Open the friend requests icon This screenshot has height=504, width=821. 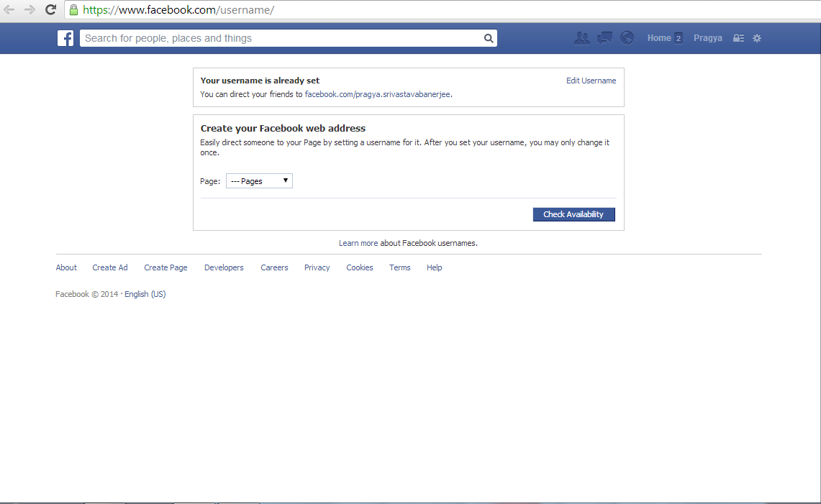[x=581, y=37]
